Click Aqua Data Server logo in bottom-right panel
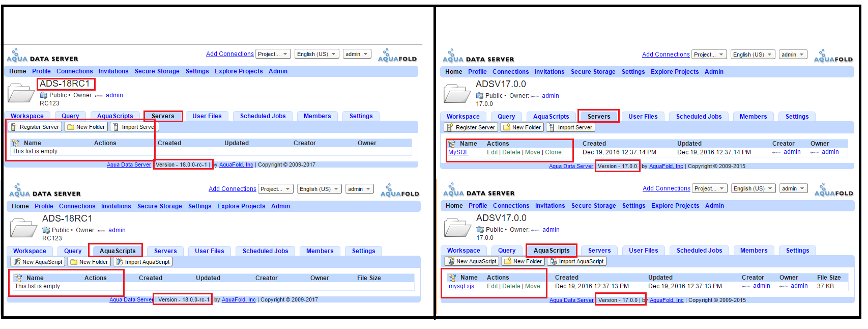 tap(478, 190)
